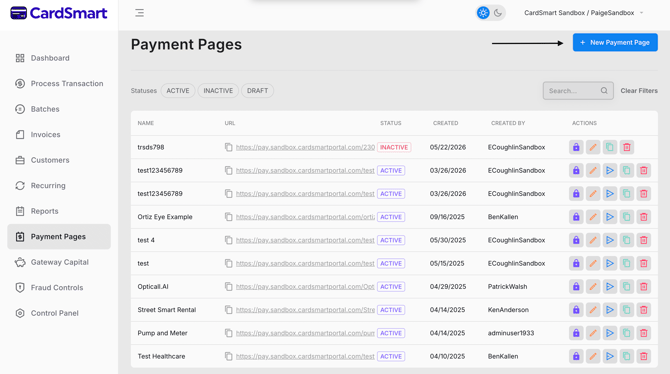Click the CardSmart logo
The height and width of the screenshot is (374, 670).
pos(59,13)
